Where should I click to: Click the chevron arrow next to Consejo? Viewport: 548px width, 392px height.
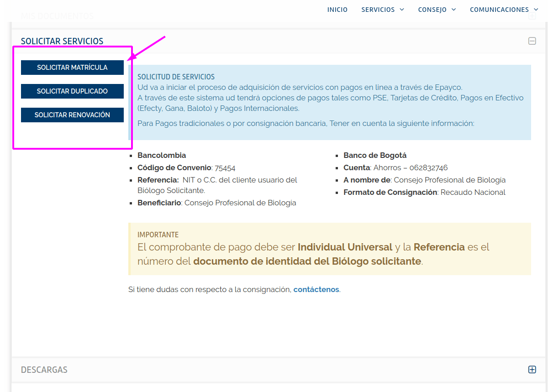click(x=454, y=10)
